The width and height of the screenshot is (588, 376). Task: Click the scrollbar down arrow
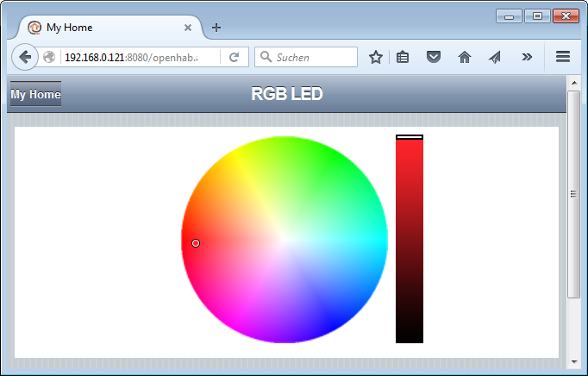(x=574, y=361)
